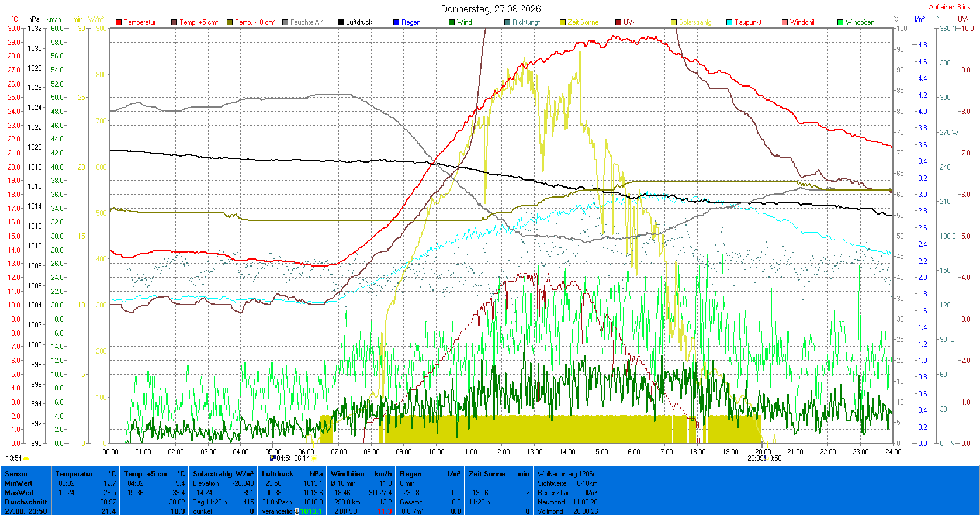Click the blue Regen legend swatch
Image resolution: width=980 pixels, height=515 pixels.
click(x=396, y=22)
